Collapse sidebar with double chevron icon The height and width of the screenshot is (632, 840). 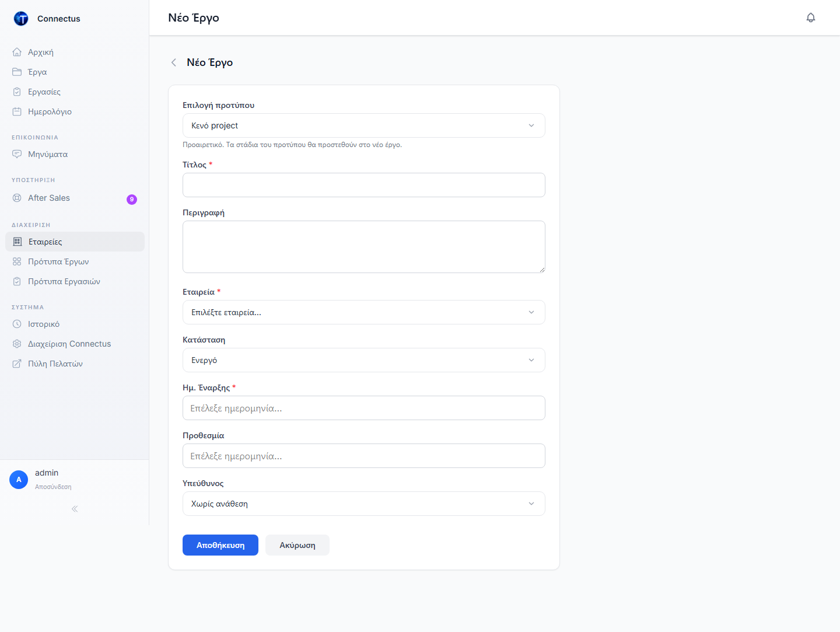tap(75, 509)
